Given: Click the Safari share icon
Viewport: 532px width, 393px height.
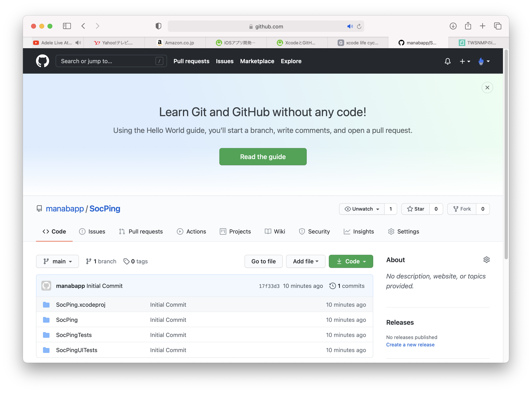Looking at the screenshot, I should pos(468,26).
